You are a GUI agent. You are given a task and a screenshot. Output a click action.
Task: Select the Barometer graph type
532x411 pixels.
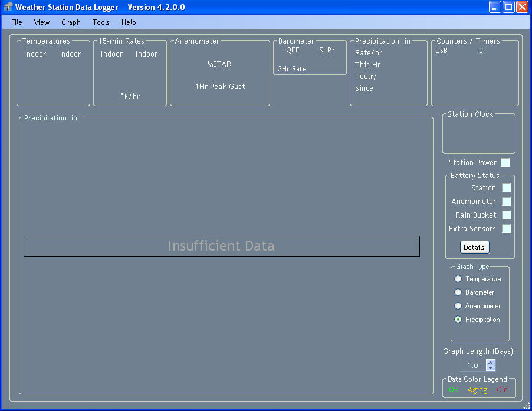tap(458, 292)
